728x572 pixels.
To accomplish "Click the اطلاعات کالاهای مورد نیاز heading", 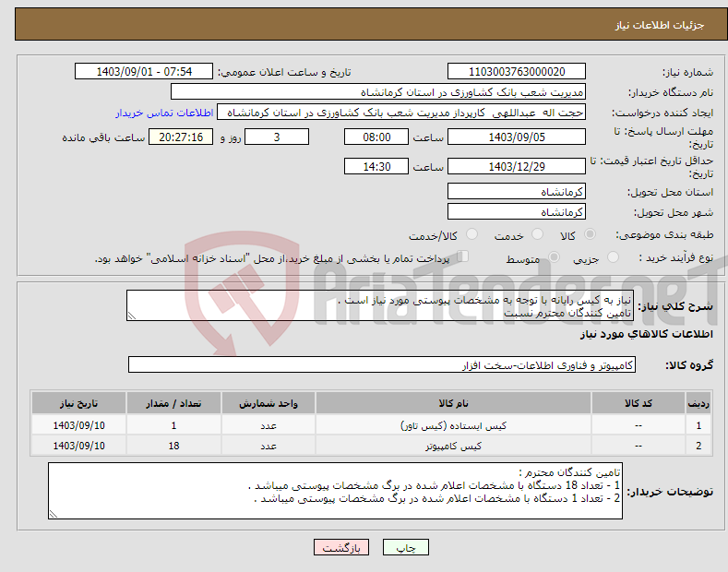I will pyautogui.click(x=646, y=334).
